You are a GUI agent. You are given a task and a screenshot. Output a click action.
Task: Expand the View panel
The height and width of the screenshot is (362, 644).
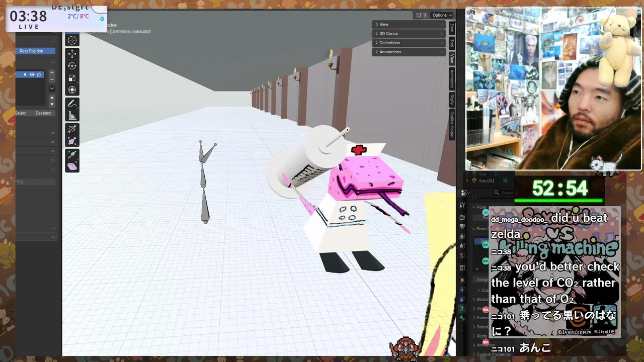[409, 24]
